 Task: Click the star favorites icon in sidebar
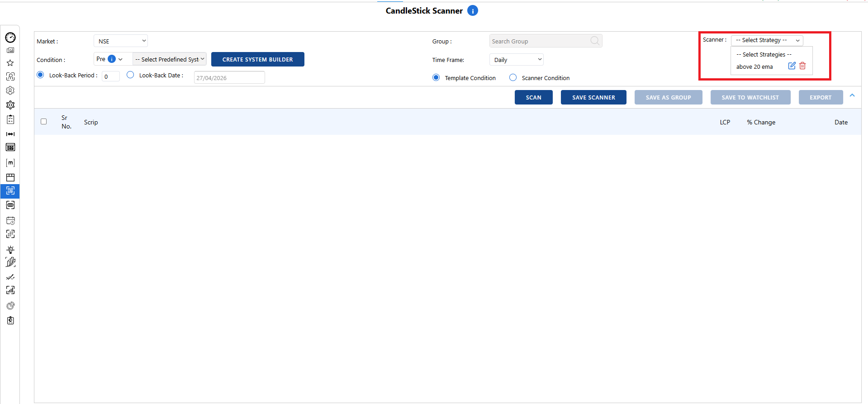pyautogui.click(x=10, y=63)
